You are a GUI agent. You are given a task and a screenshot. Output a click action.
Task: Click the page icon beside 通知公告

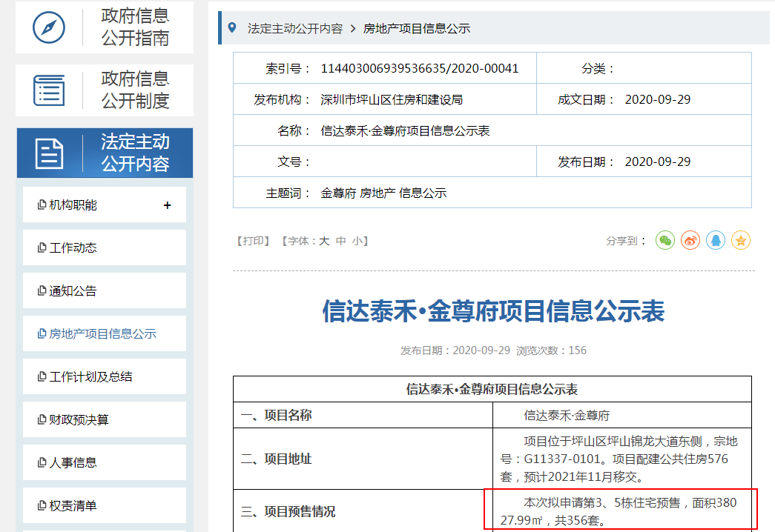[42, 290]
